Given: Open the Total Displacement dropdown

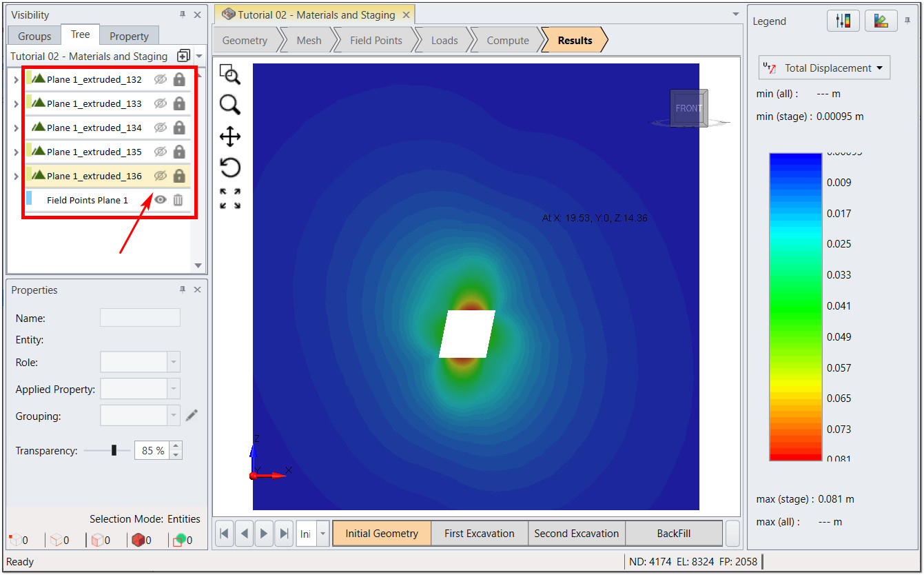Looking at the screenshot, I should [x=825, y=68].
